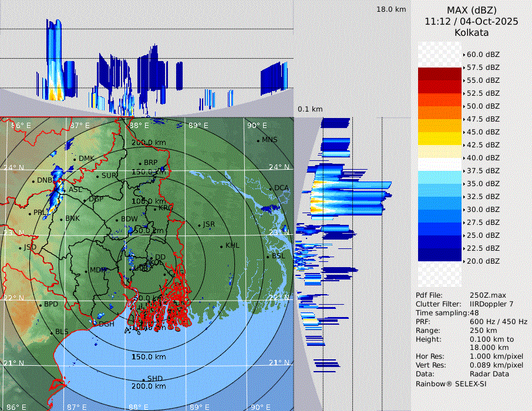Image resolution: width=532 pixels, height=411 pixels.
Task: Click the Kolkata radar site name
Action: pyautogui.click(x=472, y=32)
